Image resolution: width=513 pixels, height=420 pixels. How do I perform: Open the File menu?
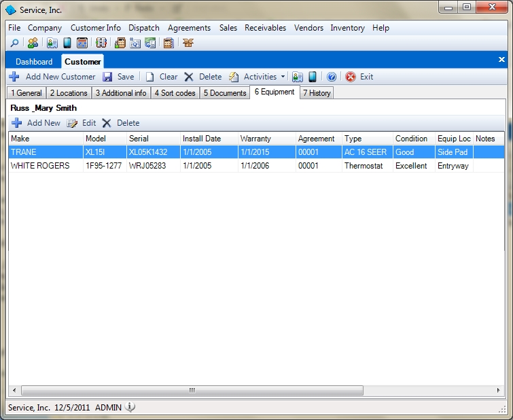coord(14,28)
